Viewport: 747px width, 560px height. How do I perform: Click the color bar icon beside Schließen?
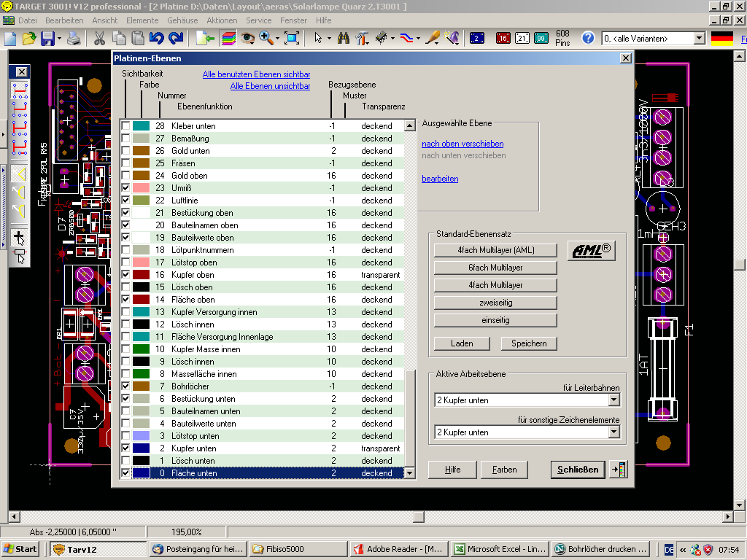tap(619, 470)
